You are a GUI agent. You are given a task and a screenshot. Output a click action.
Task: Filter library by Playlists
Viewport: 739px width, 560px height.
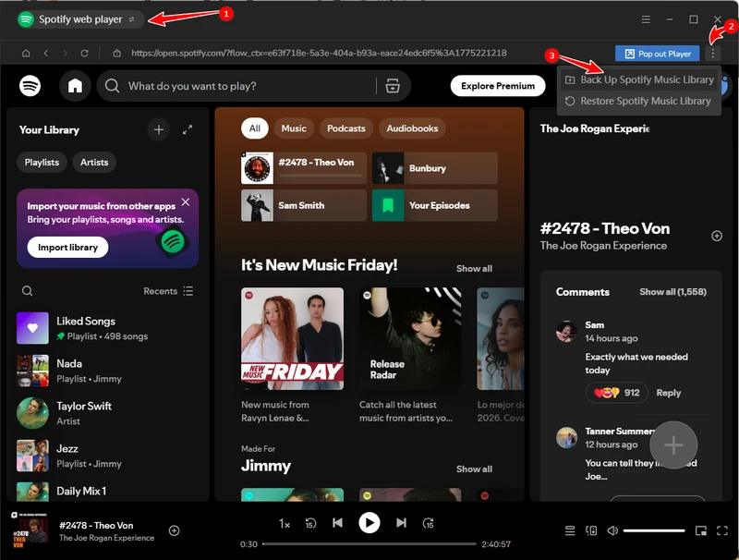click(42, 162)
